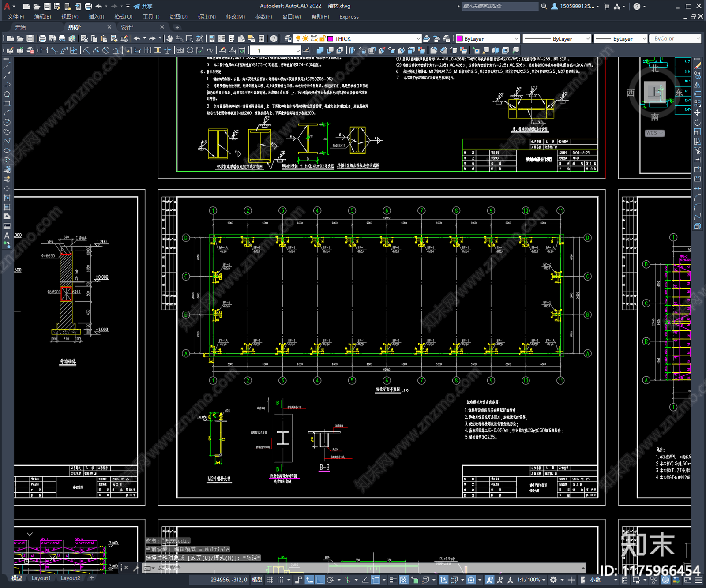
Task: Toggle polar tracking in status bar
Action: (330, 580)
